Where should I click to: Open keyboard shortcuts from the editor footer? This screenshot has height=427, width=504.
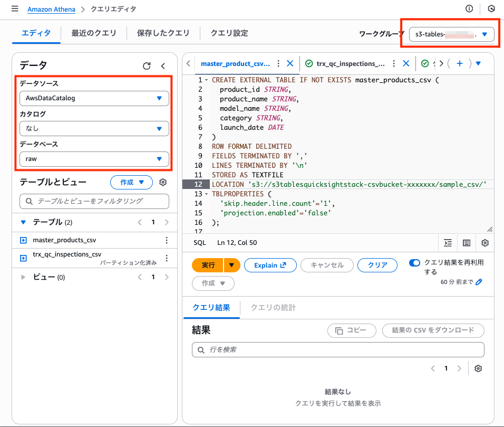point(466,242)
